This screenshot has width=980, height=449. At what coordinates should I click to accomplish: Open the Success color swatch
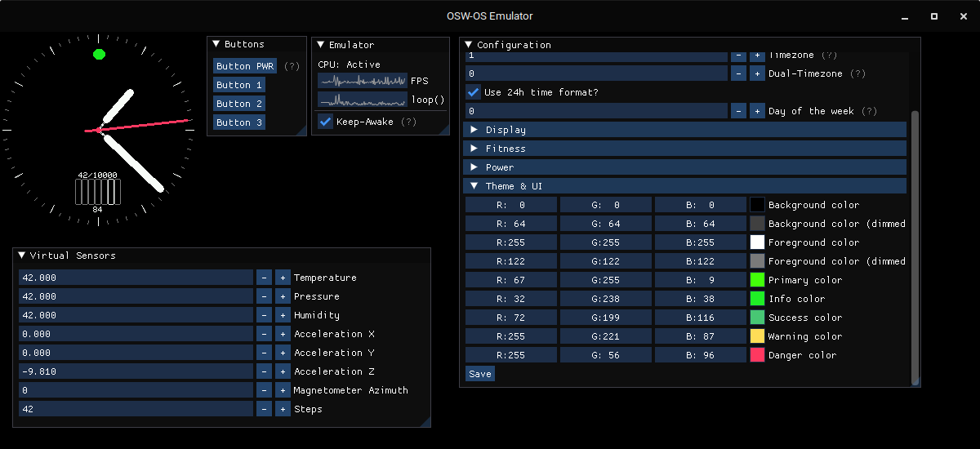757,318
